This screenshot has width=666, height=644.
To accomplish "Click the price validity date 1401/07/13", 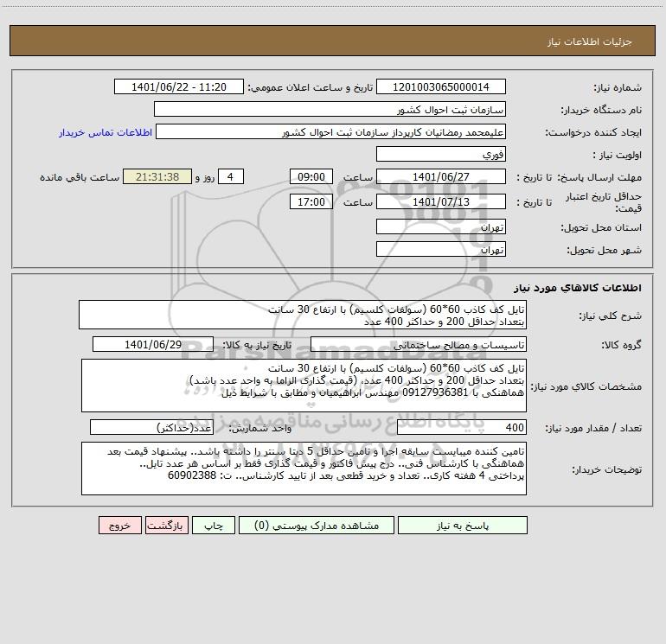I will click(441, 201).
